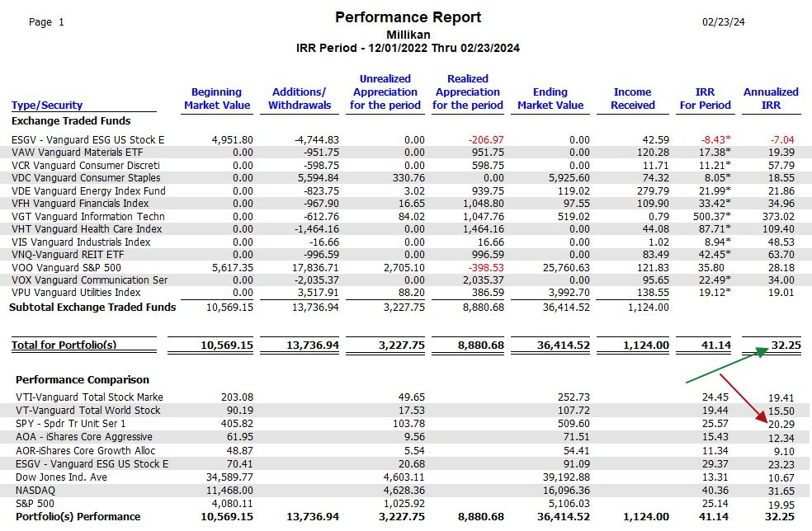The height and width of the screenshot is (531, 812).
Task: Click the subtotal income received 1,124.00
Action: pos(649,307)
